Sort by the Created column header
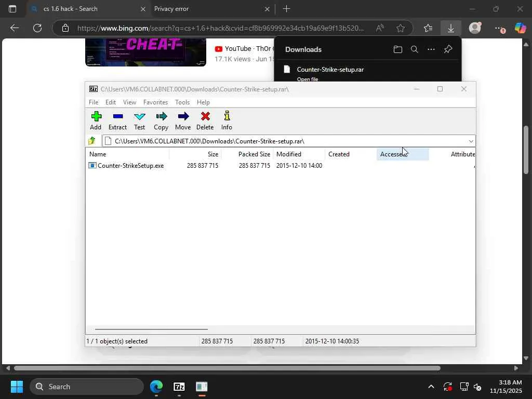Viewport: 532px width, 399px height. [351, 154]
